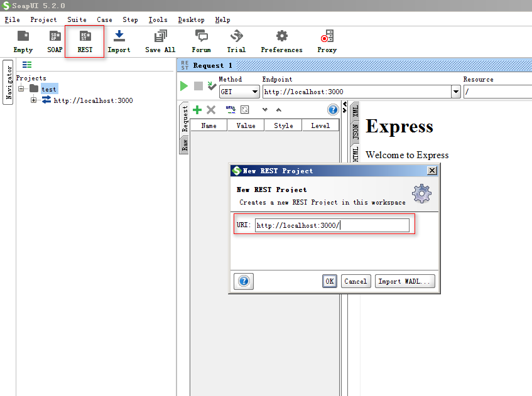532x396 pixels.
Task: Click the Request 1 window title
Action: 212,65
